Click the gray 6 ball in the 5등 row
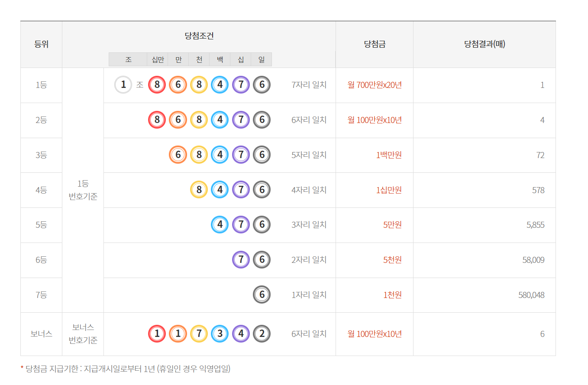Screen dimensions: 588x385 [262, 225]
